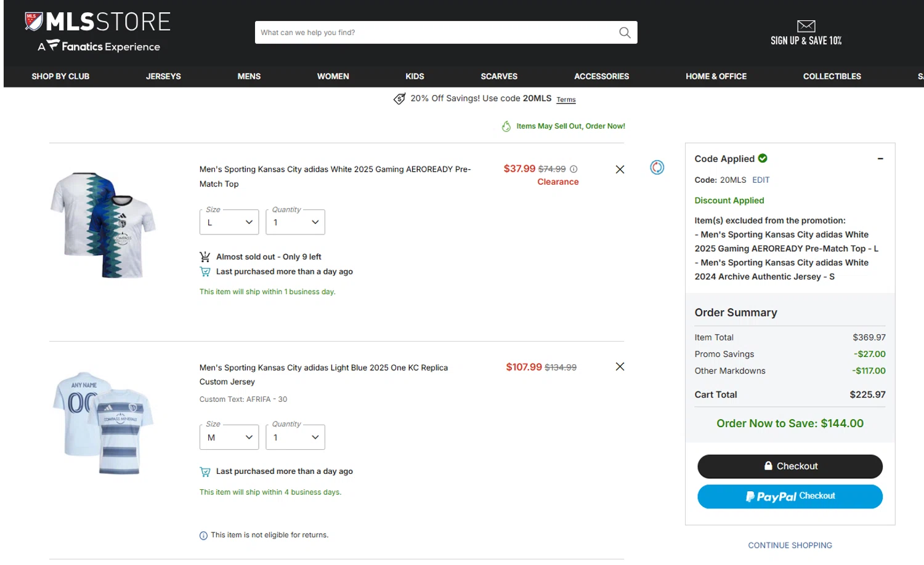This screenshot has width=924, height=565.
Task: Remove the Pre-Match Top from cart
Action: (x=620, y=169)
